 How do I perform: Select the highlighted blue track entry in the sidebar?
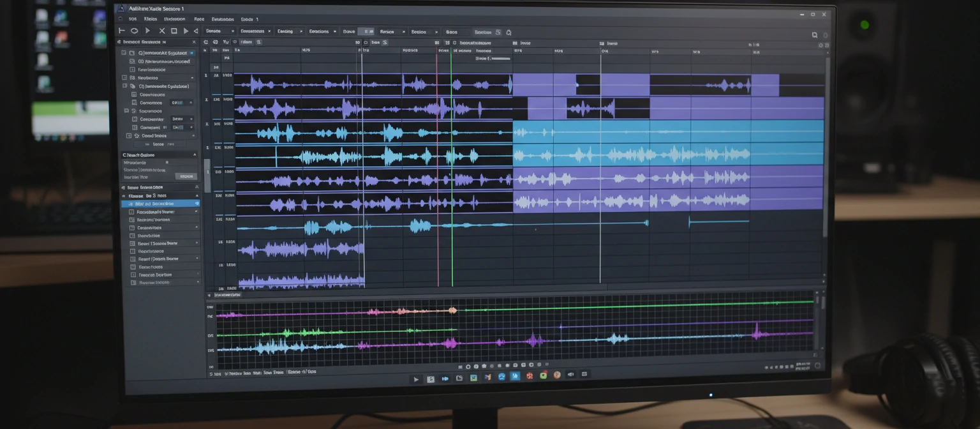160,203
